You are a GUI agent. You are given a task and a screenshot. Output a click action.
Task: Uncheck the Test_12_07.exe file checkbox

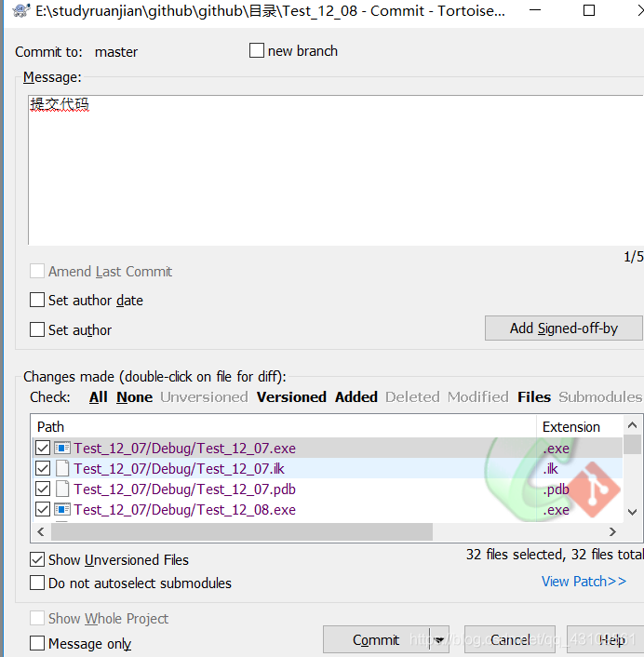(43, 449)
